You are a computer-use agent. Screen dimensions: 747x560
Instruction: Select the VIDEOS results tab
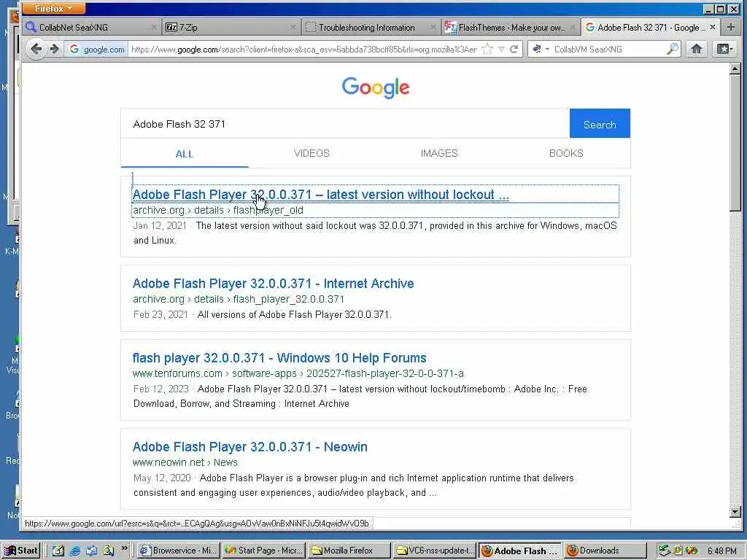[311, 153]
